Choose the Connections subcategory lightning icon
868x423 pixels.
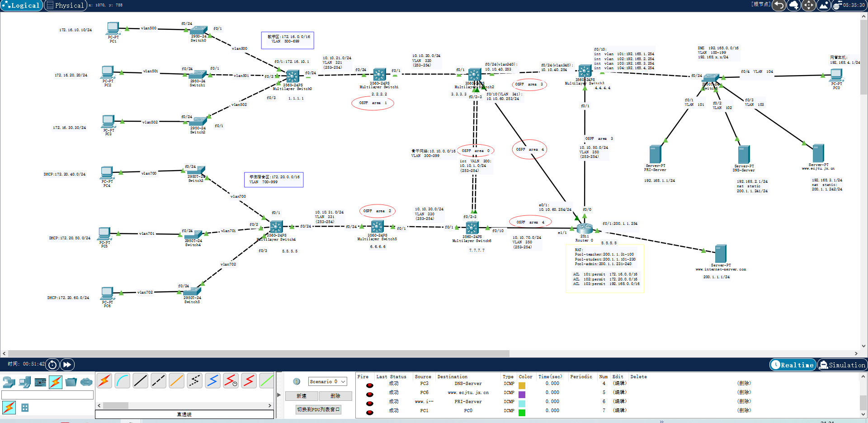[9, 408]
